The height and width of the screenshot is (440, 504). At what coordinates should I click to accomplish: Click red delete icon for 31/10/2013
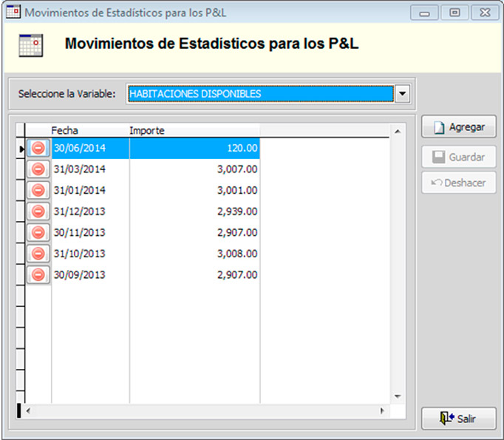coord(38,254)
